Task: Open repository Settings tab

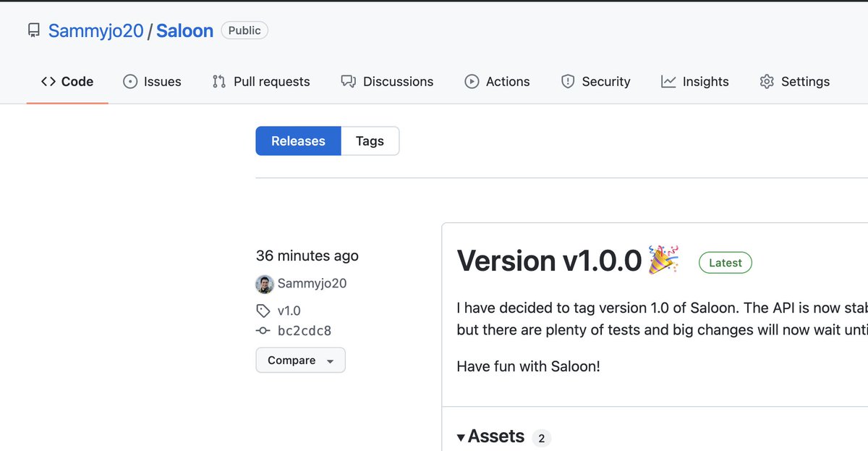Action: click(794, 82)
